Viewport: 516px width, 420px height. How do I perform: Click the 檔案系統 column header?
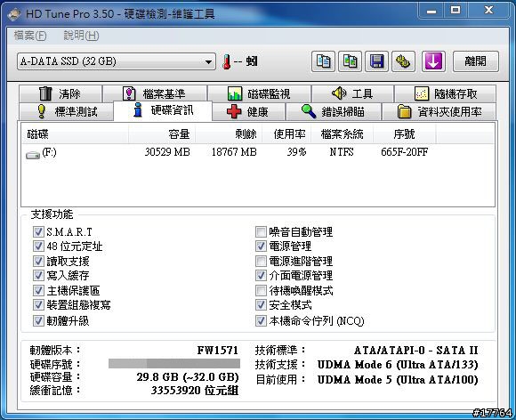(342, 134)
